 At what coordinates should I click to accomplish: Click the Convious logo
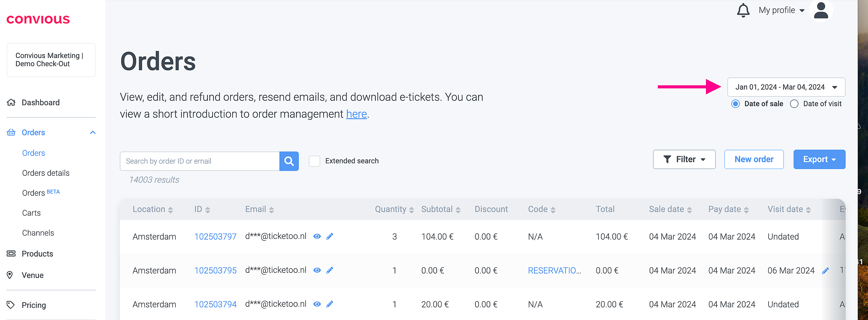(x=38, y=19)
